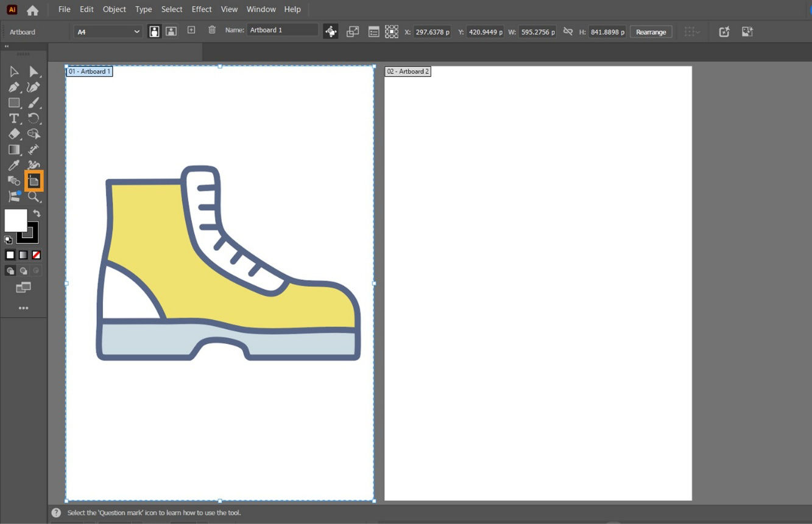Toggle constrain width and height proportions
Viewport: 812px width, 524px height.
(567, 32)
